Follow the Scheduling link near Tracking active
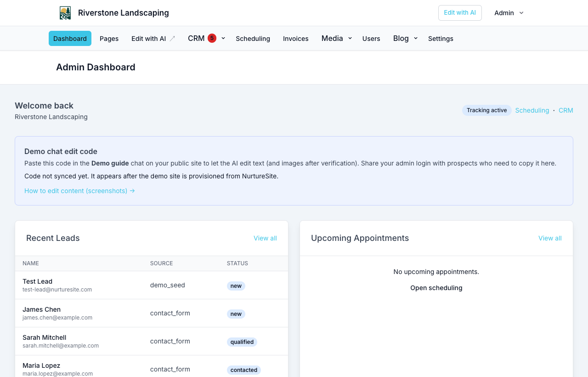The height and width of the screenshot is (377, 588). [x=532, y=110]
